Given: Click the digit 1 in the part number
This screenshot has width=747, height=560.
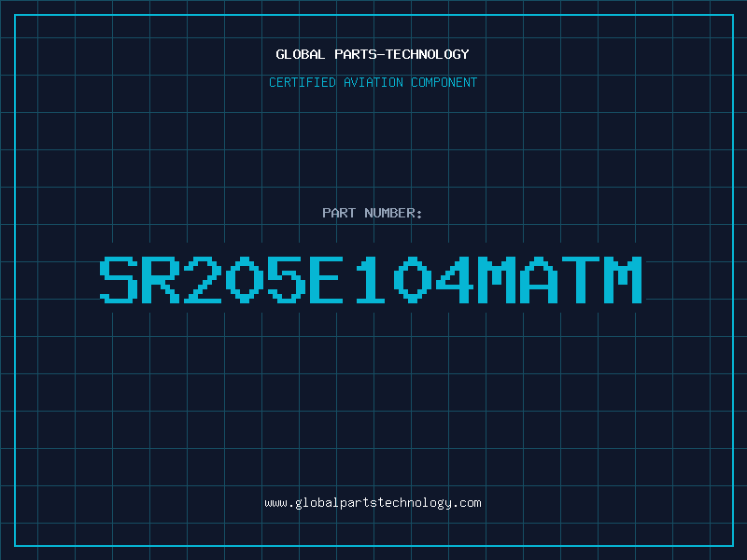Looking at the screenshot, I should [x=370, y=280].
